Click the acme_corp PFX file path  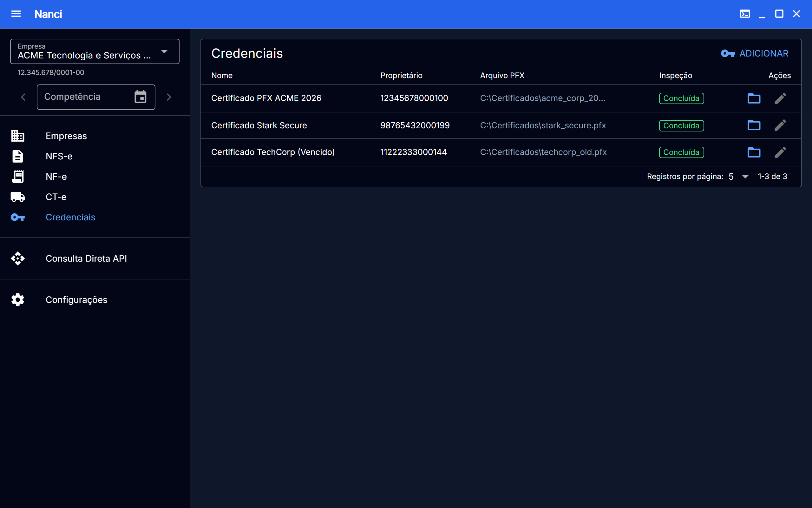coord(543,98)
